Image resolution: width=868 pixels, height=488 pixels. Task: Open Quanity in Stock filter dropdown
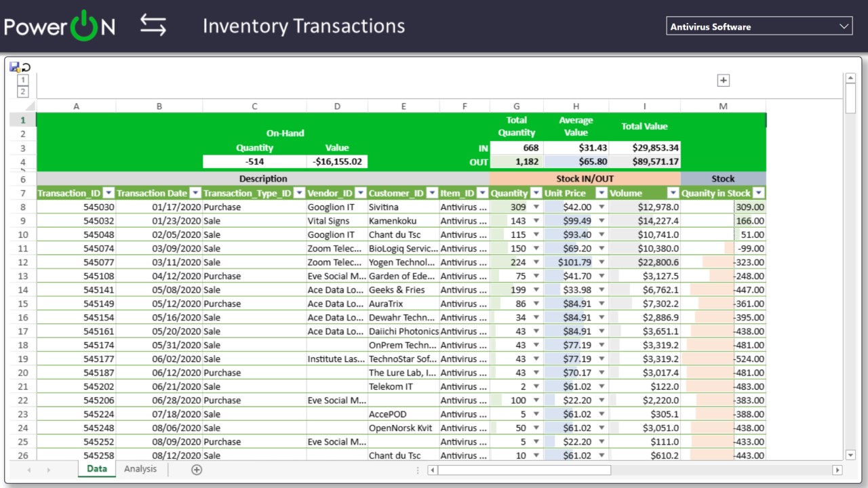[759, 193]
